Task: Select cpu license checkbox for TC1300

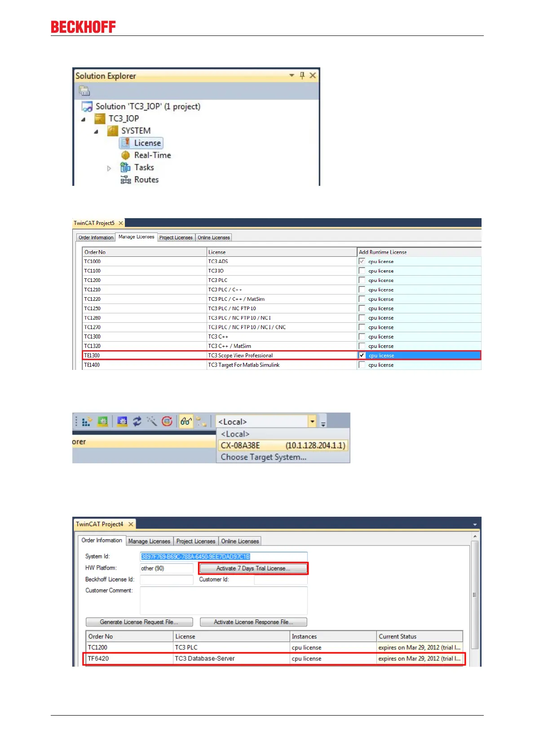Action: coord(362,337)
